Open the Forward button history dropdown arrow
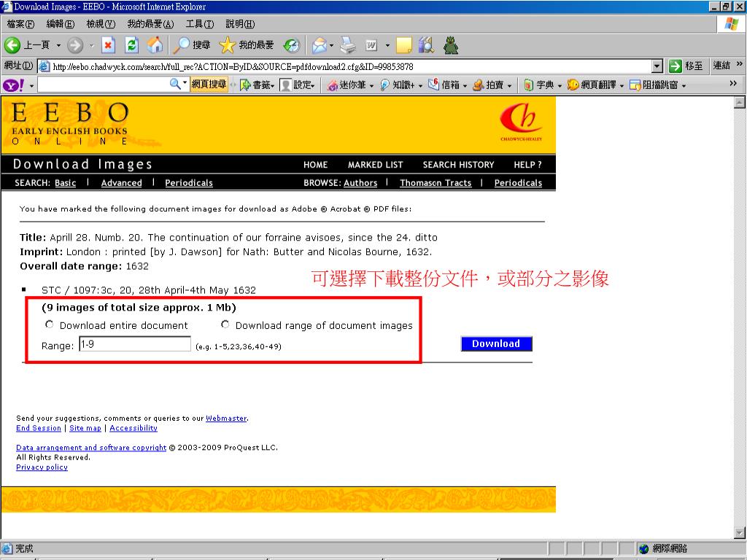The width and height of the screenshot is (747, 560). pyautogui.click(x=91, y=46)
